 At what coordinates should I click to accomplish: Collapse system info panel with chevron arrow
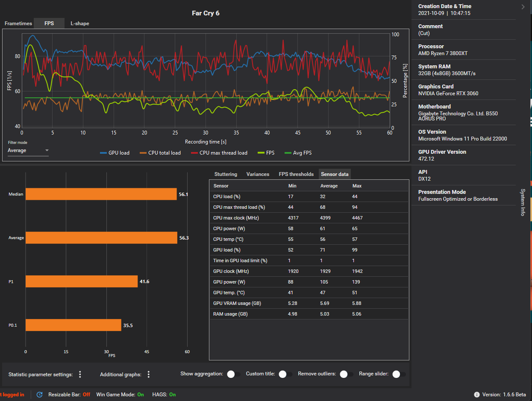tap(523, 6)
